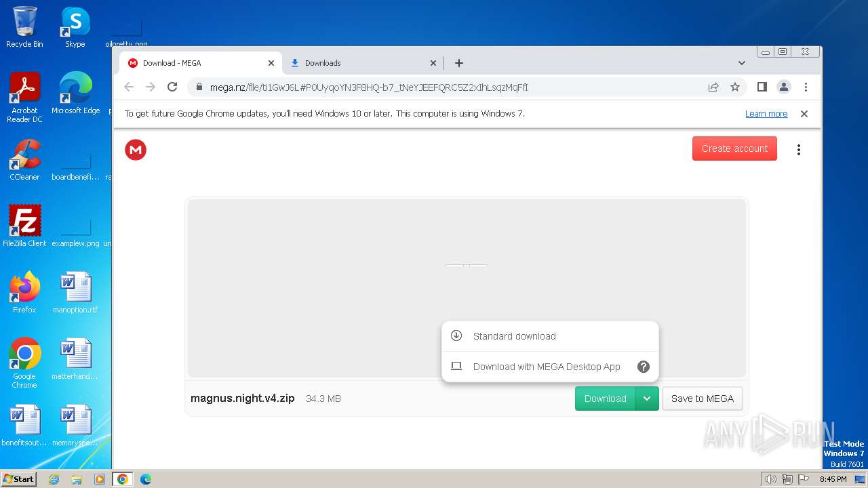Select Microsoft Edge desktop icon
This screenshot has height=488, width=868.
(x=75, y=94)
